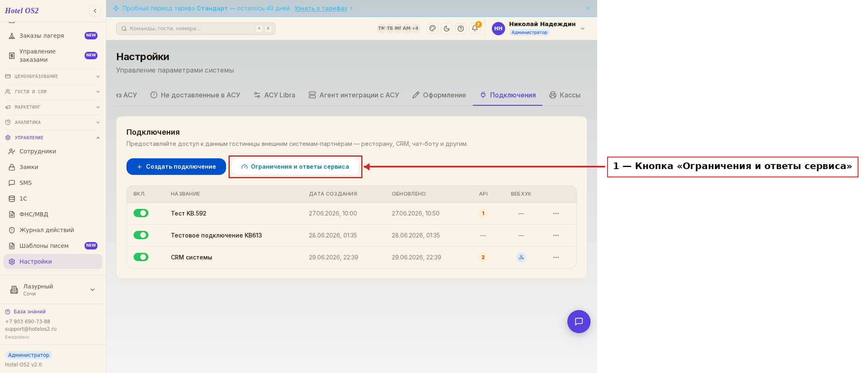Switch to Не доставленные в АСУ tab
868x373 pixels.
tap(195, 95)
